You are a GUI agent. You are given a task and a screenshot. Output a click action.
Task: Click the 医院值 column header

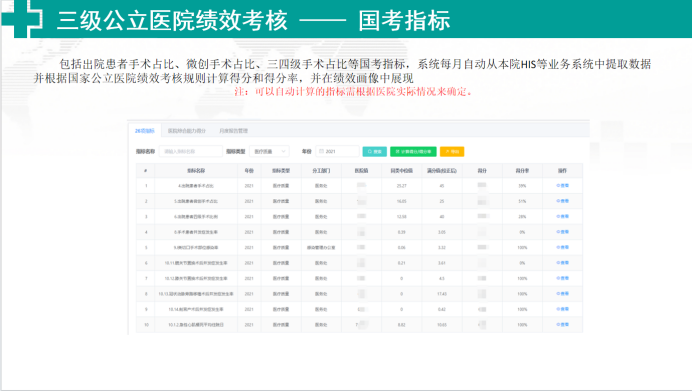[x=361, y=171]
